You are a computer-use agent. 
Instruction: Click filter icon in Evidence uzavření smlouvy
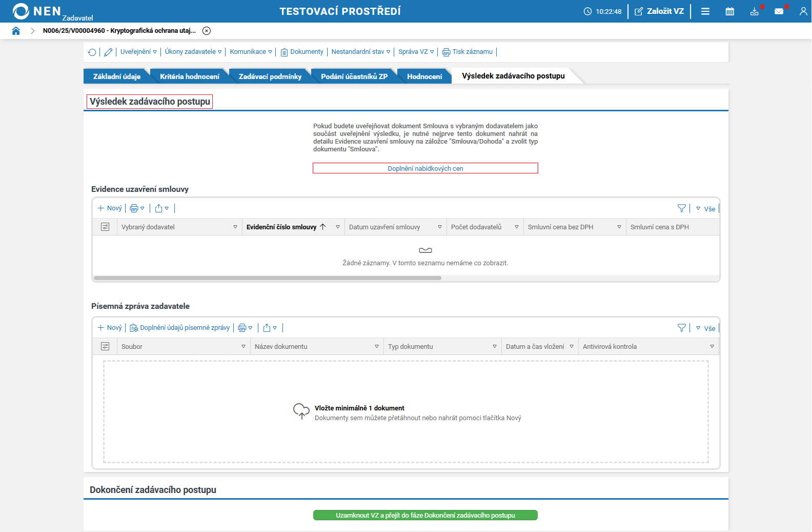[681, 208]
